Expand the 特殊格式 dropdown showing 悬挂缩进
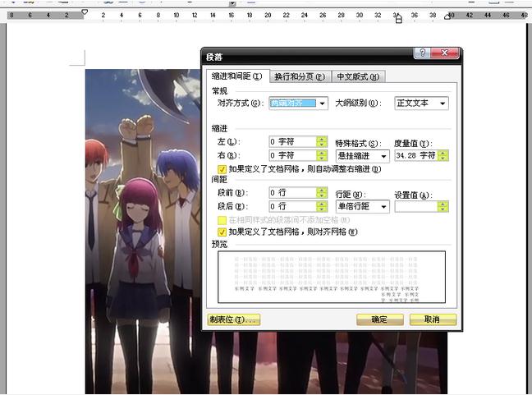 pos(383,155)
